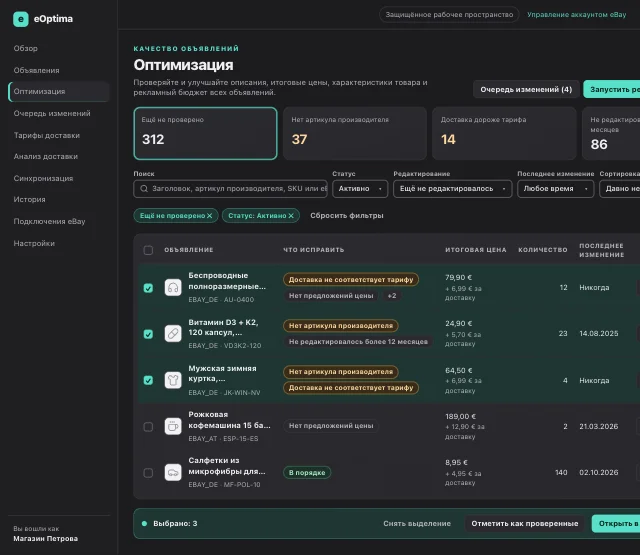
Task: Toggle the select-all checkbox in table header
Action: 148,250
